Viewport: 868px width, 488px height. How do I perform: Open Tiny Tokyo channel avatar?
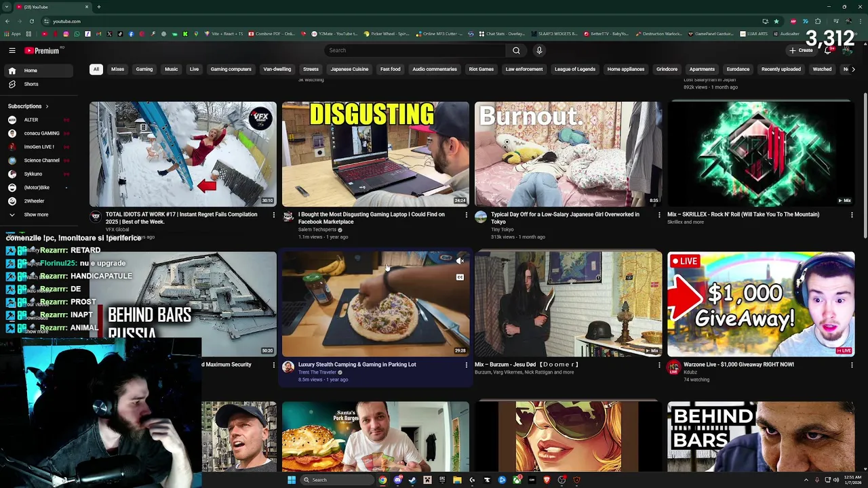pyautogui.click(x=481, y=217)
